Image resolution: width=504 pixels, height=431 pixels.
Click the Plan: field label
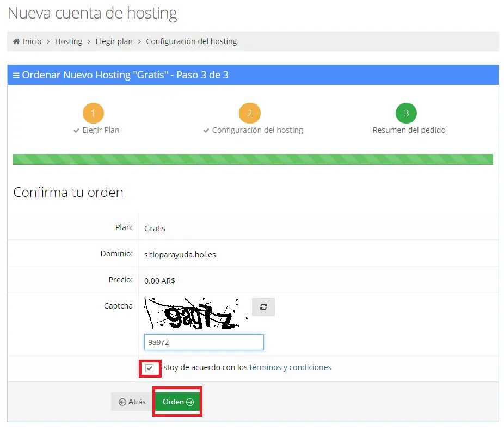coord(124,227)
